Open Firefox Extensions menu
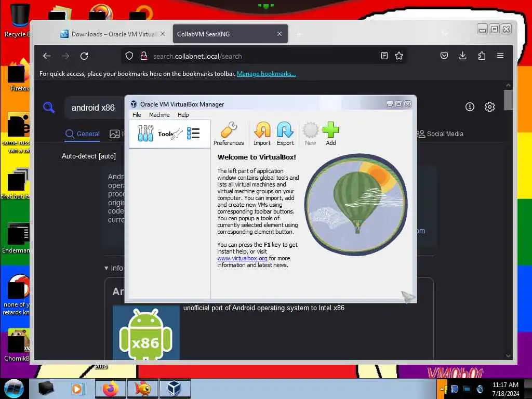 pyautogui.click(x=482, y=56)
